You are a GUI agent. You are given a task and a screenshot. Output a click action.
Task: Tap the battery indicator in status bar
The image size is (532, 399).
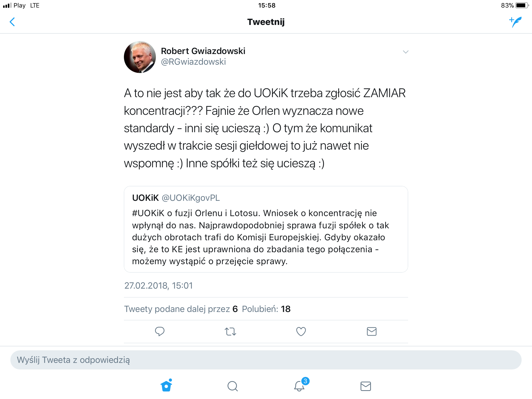522,5
